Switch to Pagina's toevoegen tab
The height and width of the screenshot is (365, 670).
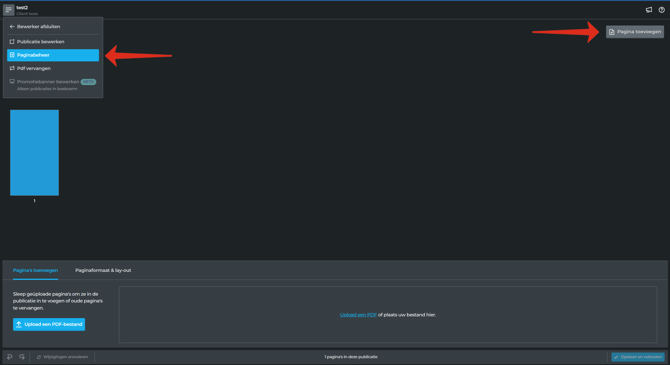point(35,271)
